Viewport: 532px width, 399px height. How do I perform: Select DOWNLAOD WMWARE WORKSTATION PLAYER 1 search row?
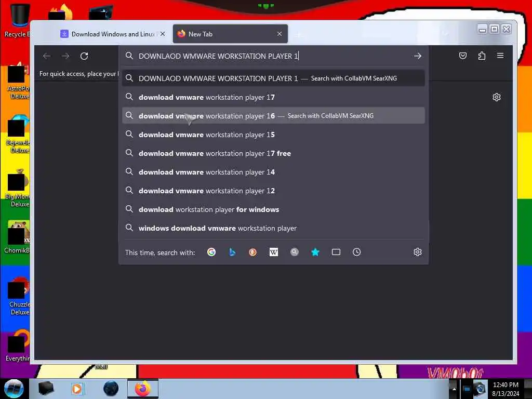click(x=273, y=78)
